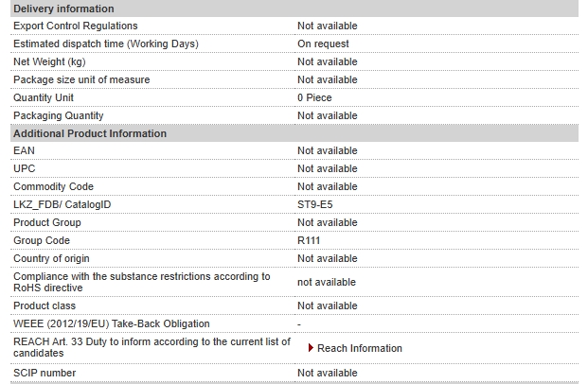The height and width of the screenshot is (384, 588).
Task: Select the Commodity Code label
Action: tap(53, 186)
